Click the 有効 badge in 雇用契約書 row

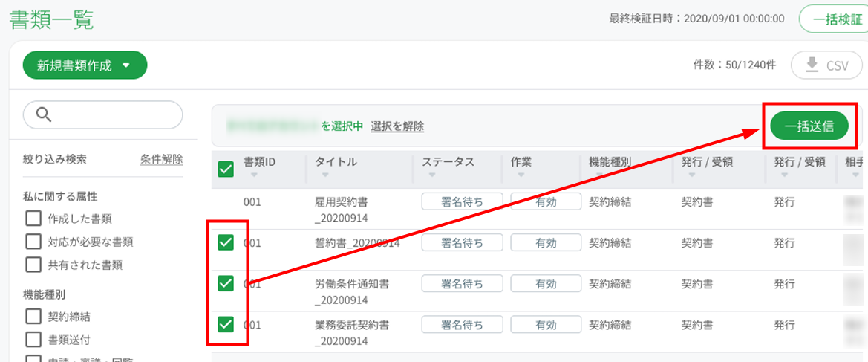click(x=546, y=201)
